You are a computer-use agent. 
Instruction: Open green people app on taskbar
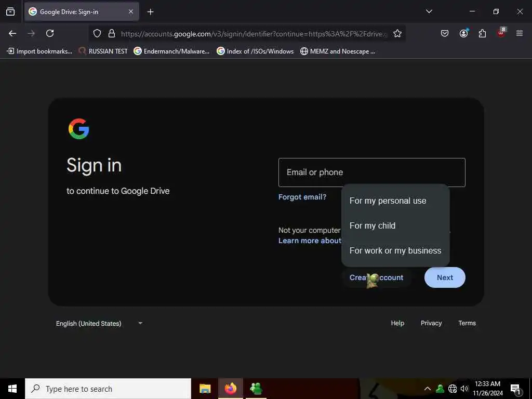pyautogui.click(x=256, y=389)
